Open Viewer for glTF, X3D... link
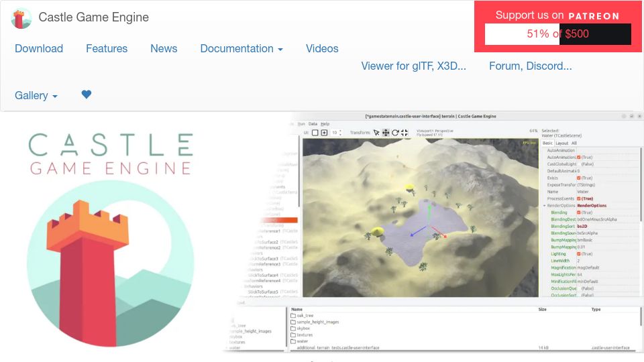 pyautogui.click(x=414, y=66)
